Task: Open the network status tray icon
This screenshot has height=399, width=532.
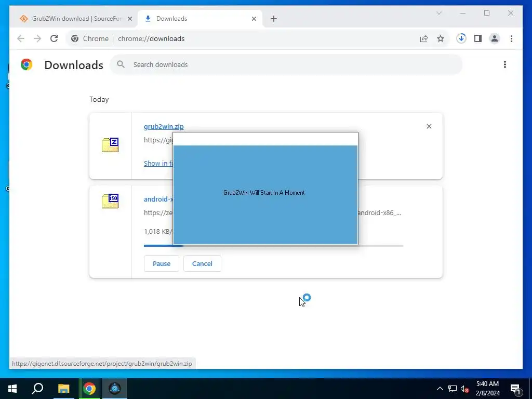Action: click(453, 389)
